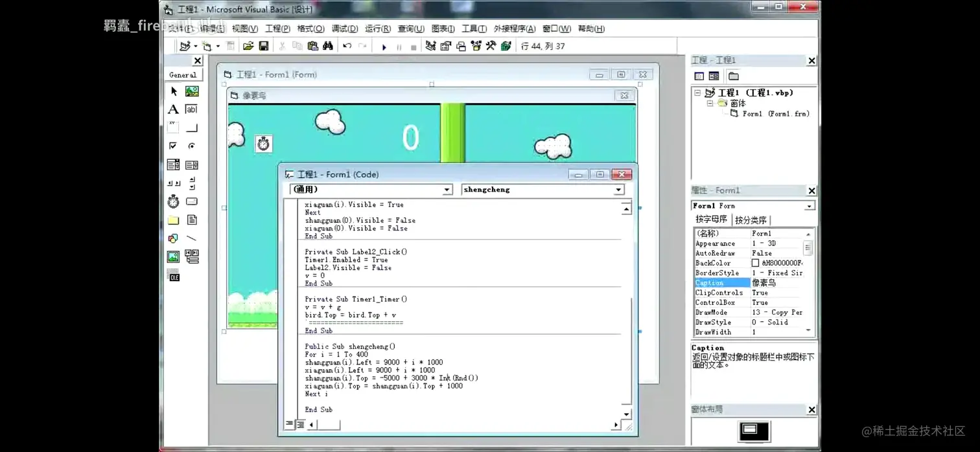Switch code window to Procedure View
980x452 pixels.
pos(290,424)
